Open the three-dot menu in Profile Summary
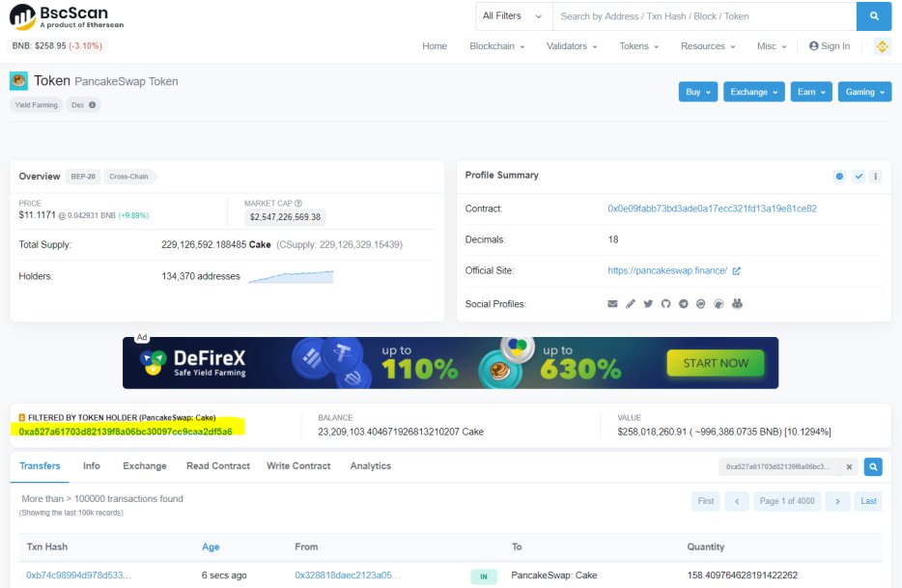This screenshot has width=902, height=588. tap(876, 176)
